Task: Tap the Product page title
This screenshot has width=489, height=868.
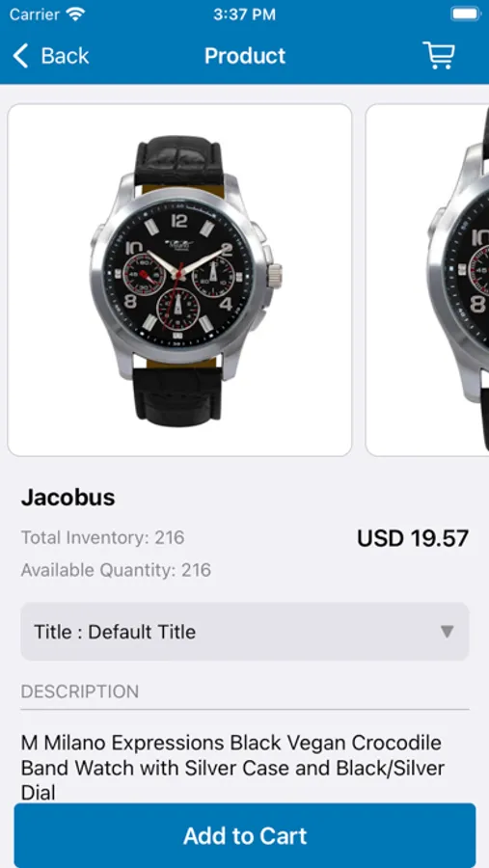Action: [245, 56]
